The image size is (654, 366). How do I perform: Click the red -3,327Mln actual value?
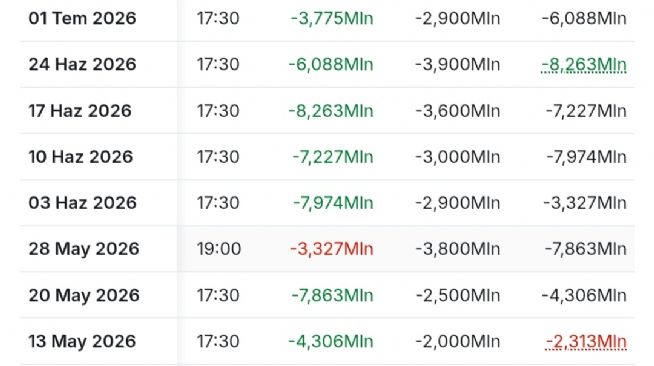332,249
